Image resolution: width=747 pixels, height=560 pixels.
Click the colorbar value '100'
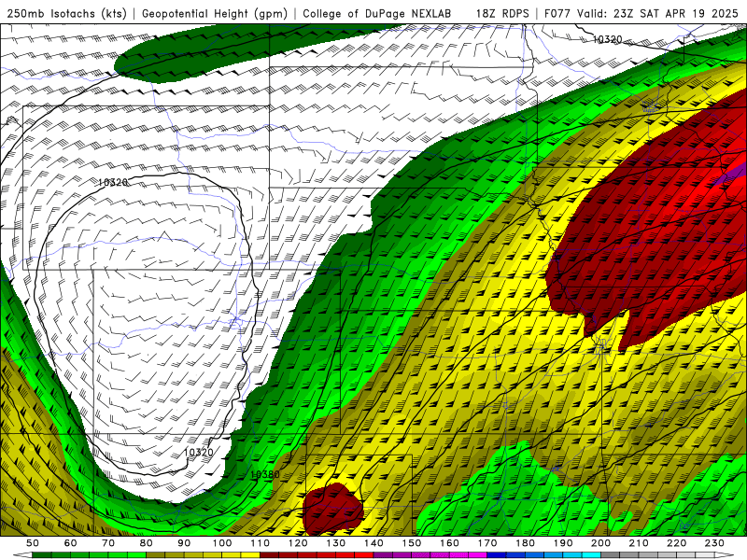point(222,543)
